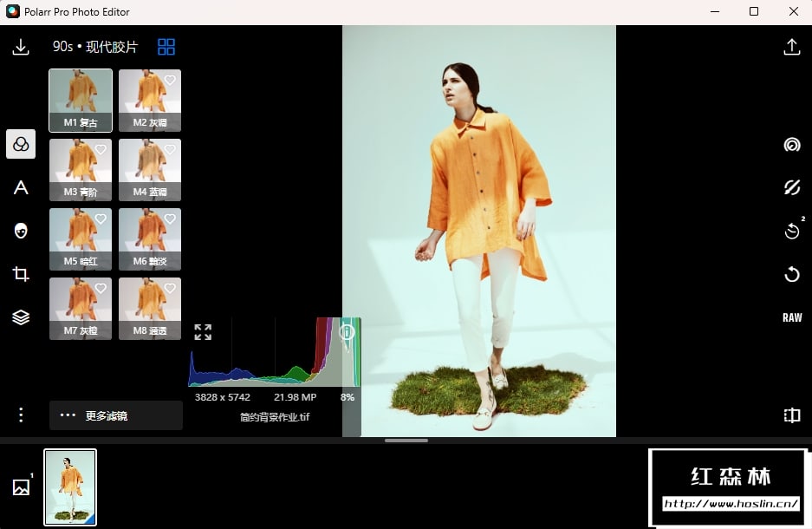Close the Polarr Pro Photo Editor window
Screen dimensions: 812x529
(793, 11)
